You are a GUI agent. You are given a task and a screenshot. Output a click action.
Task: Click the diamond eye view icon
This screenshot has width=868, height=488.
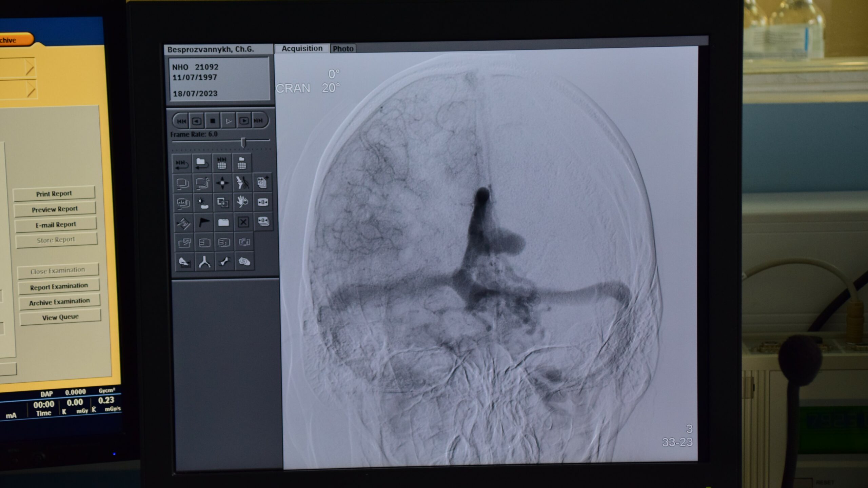pos(184,223)
